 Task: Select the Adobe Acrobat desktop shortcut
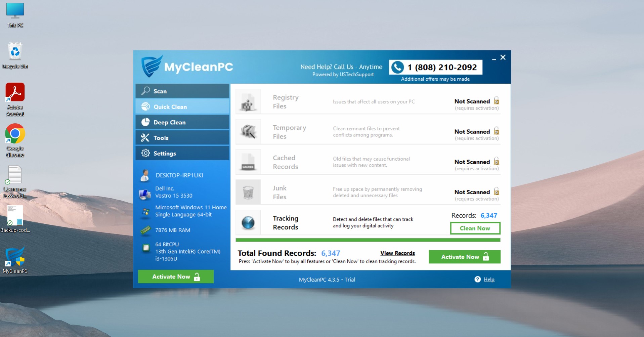(15, 99)
